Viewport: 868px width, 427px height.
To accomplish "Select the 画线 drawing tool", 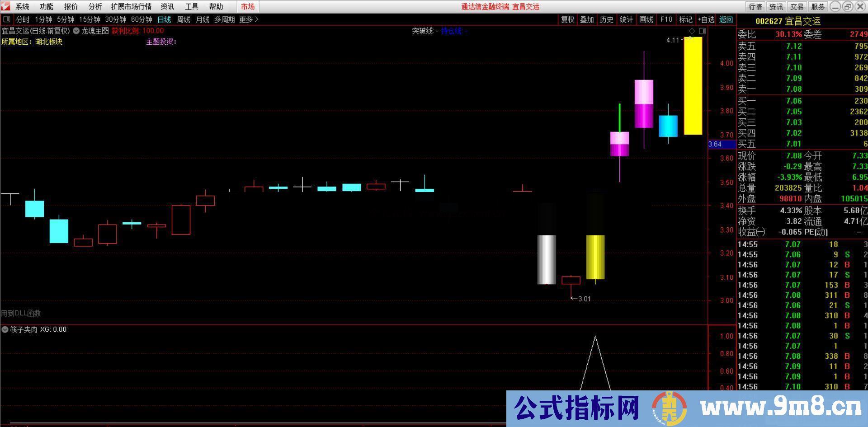I will click(x=646, y=19).
